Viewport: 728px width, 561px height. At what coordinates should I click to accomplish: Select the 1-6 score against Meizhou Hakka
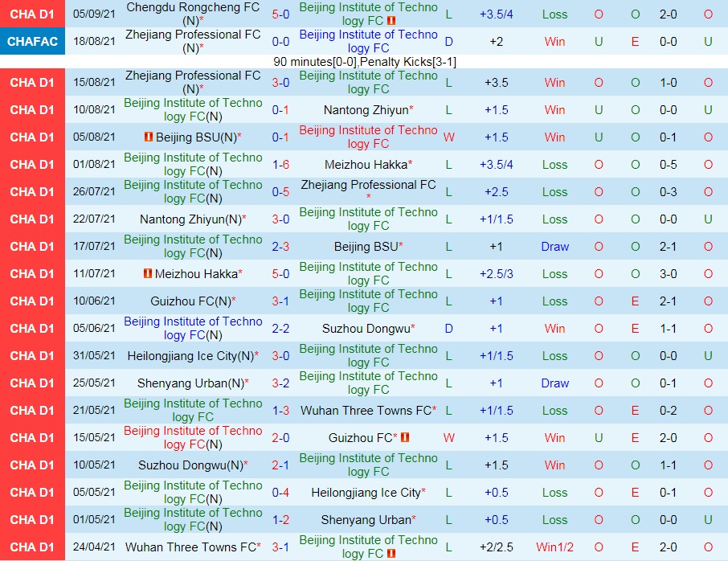[x=280, y=165]
